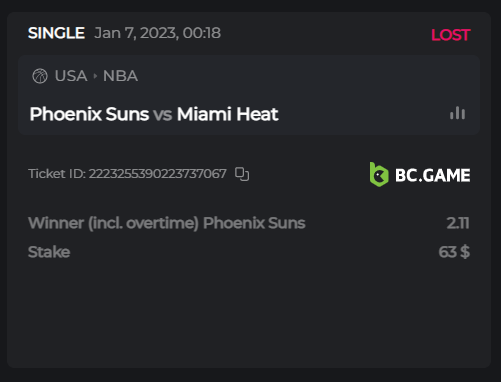The image size is (501, 382).
Task: Click the arrow between USA and NBA
Action: pos(95,76)
